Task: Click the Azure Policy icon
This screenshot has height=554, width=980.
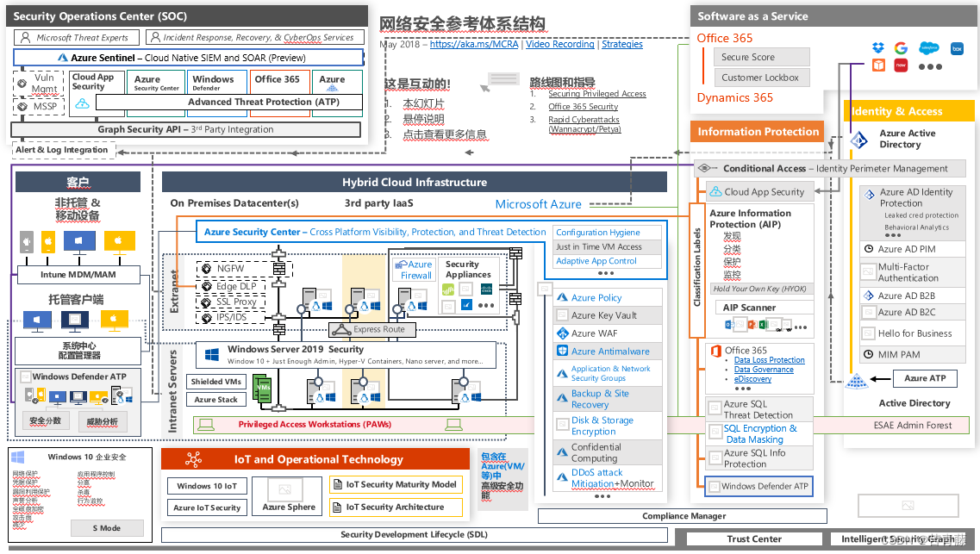Action: (563, 298)
